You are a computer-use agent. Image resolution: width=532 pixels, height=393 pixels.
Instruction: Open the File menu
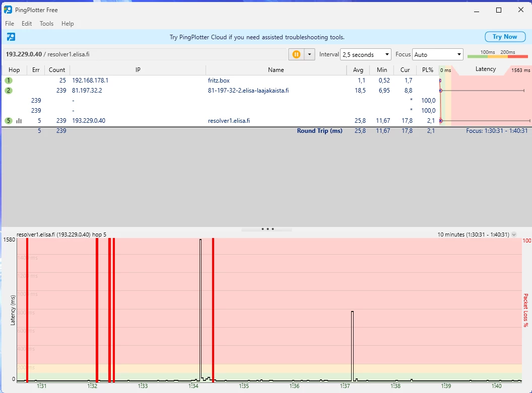pos(10,23)
